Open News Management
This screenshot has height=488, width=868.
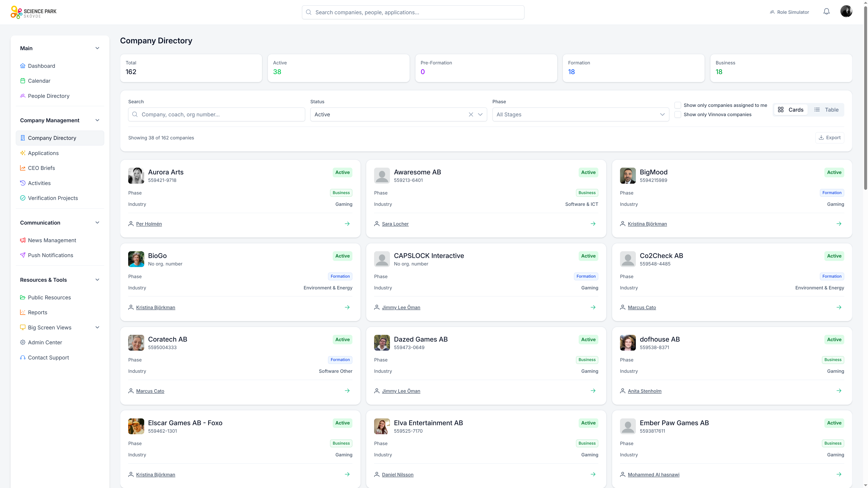tap(60, 240)
